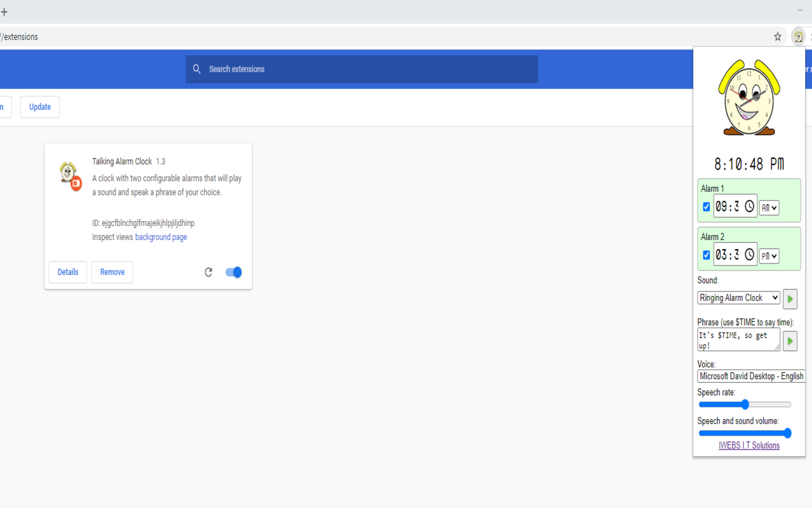Click the extension ID text
Screen dimensions: 812x508
[143, 224]
